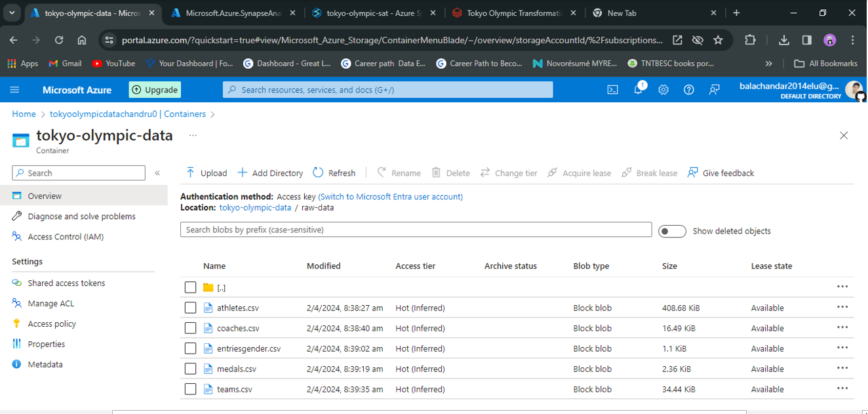Click Give feedback in the toolbar
868x414 pixels.
(x=720, y=173)
